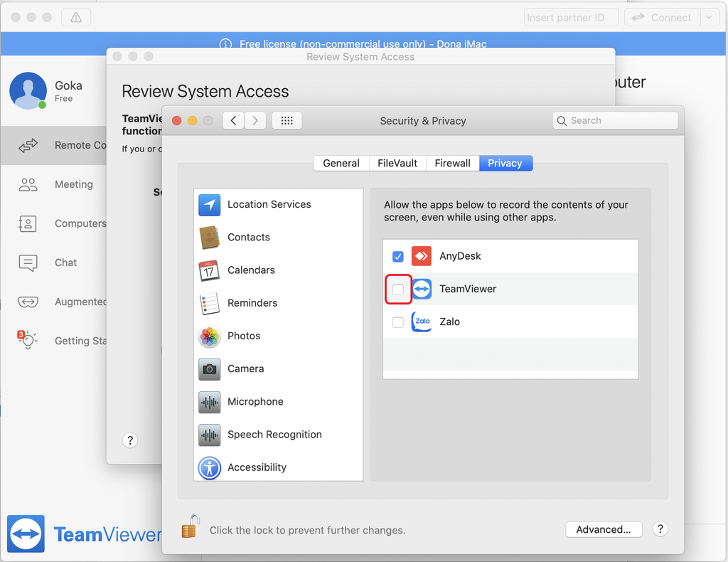Click the Goka profile avatar

pyautogui.click(x=28, y=90)
